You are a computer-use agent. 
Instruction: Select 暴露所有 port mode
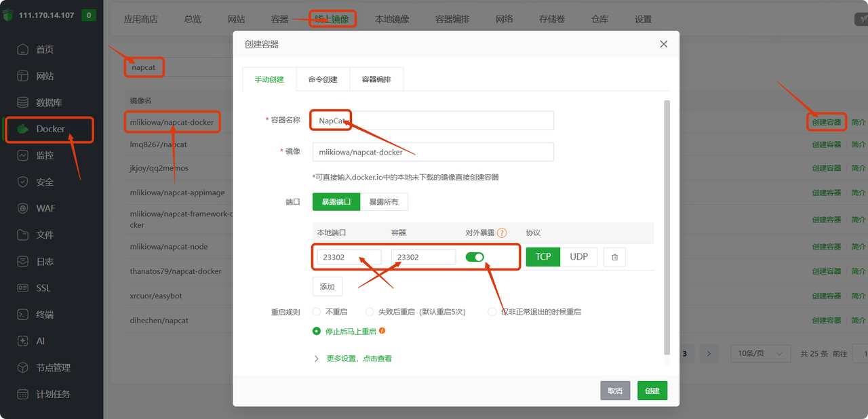[x=384, y=201]
